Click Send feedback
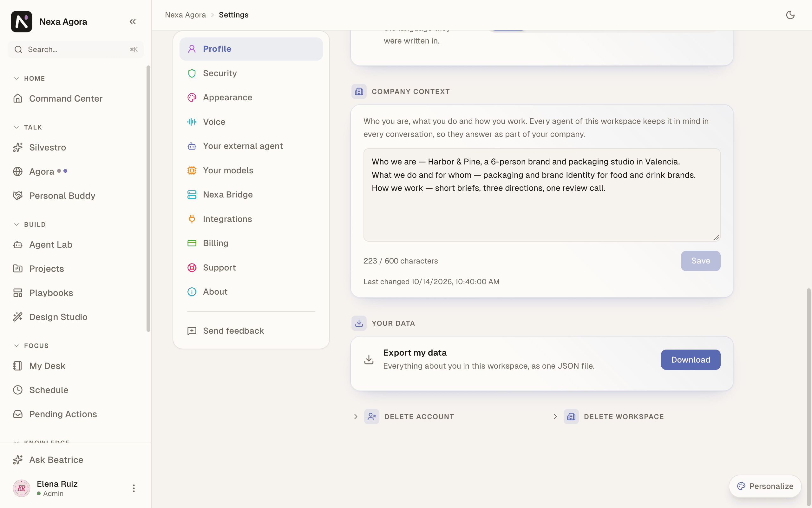The width and height of the screenshot is (812, 508). (251, 331)
